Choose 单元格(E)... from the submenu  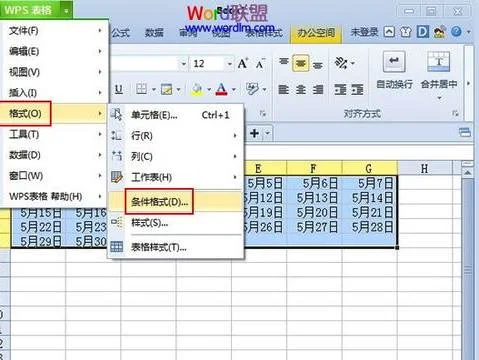pyautogui.click(x=176, y=115)
